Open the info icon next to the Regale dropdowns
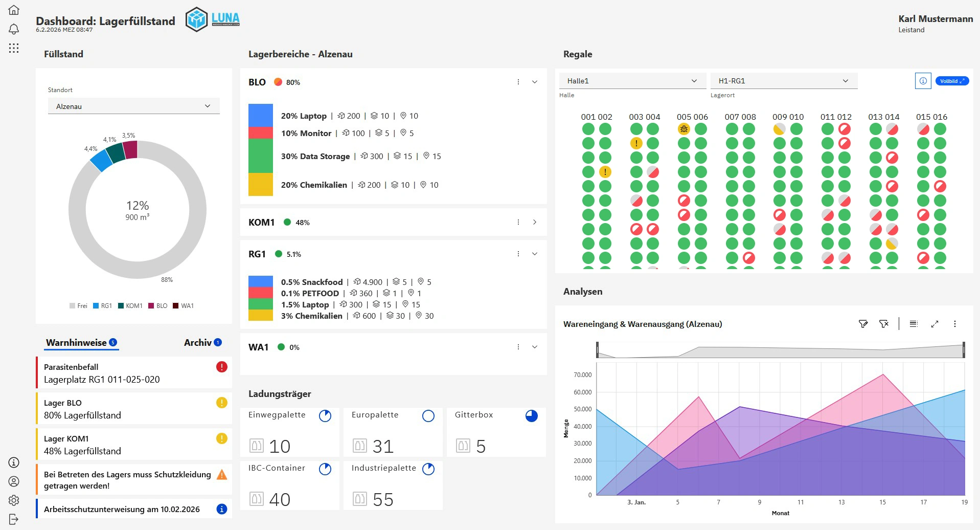This screenshot has height=530, width=980. point(922,80)
